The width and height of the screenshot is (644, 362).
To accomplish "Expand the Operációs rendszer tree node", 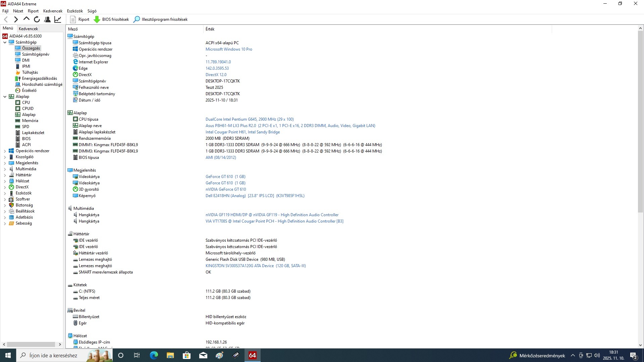I will pyautogui.click(x=5, y=151).
